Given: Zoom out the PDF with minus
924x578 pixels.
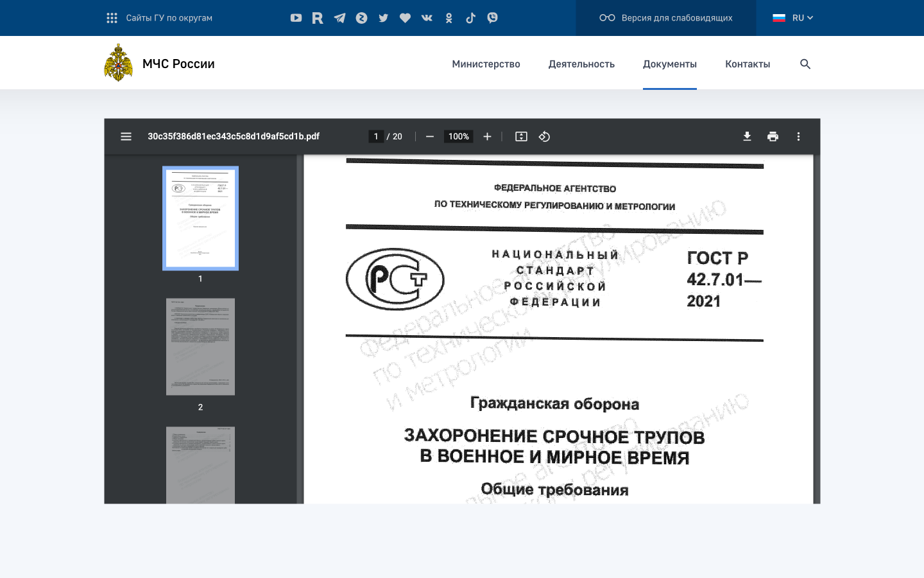Looking at the screenshot, I should click(x=430, y=136).
